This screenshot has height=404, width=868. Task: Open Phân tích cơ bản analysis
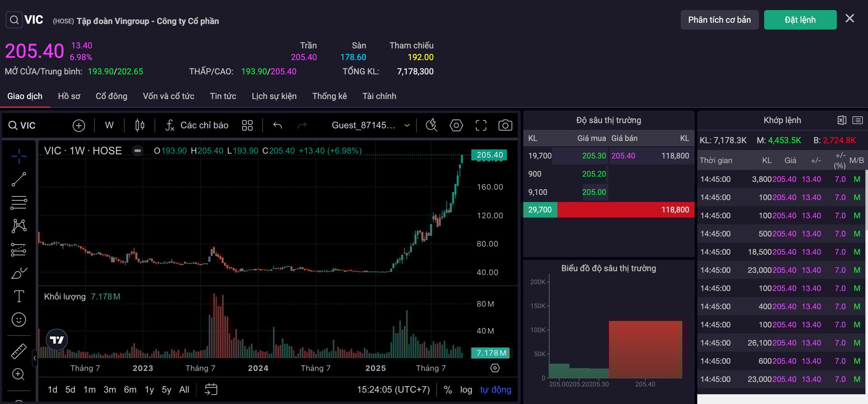719,20
